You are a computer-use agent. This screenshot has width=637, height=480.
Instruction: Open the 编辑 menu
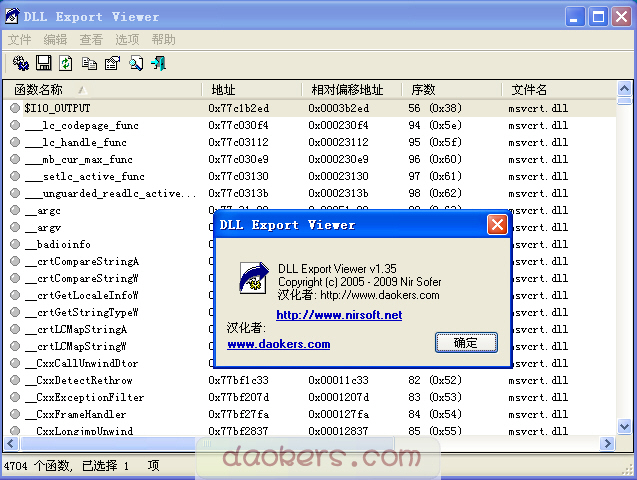[55, 39]
